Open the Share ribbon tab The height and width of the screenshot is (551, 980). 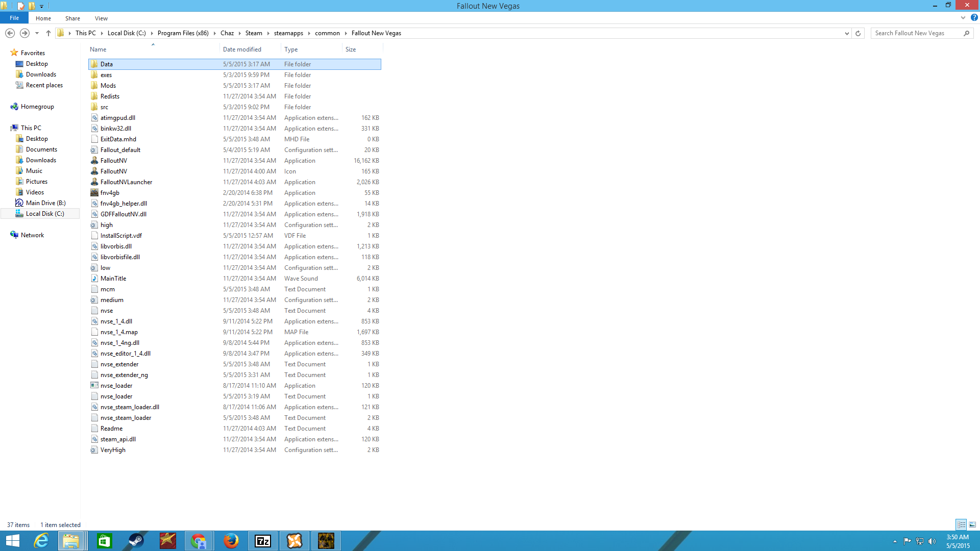tap(72, 18)
